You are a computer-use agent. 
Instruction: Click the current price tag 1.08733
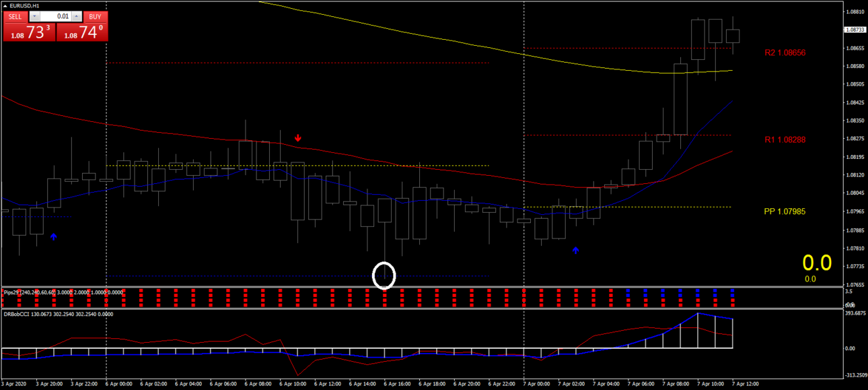(x=855, y=30)
